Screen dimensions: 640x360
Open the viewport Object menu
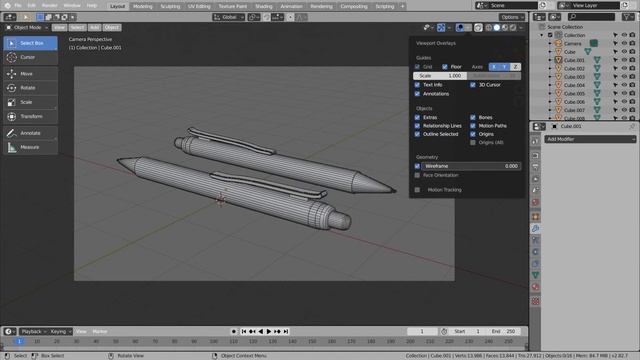pos(112,27)
